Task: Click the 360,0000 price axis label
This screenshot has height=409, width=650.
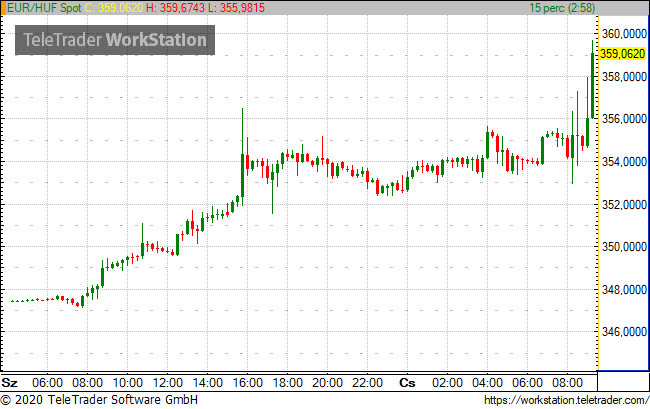Action: coord(624,34)
